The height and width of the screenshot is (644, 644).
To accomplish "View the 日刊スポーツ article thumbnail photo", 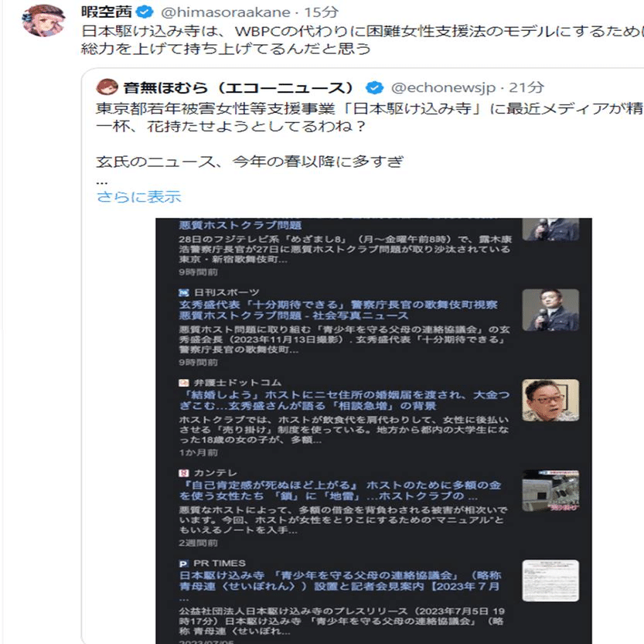I will coord(550,310).
